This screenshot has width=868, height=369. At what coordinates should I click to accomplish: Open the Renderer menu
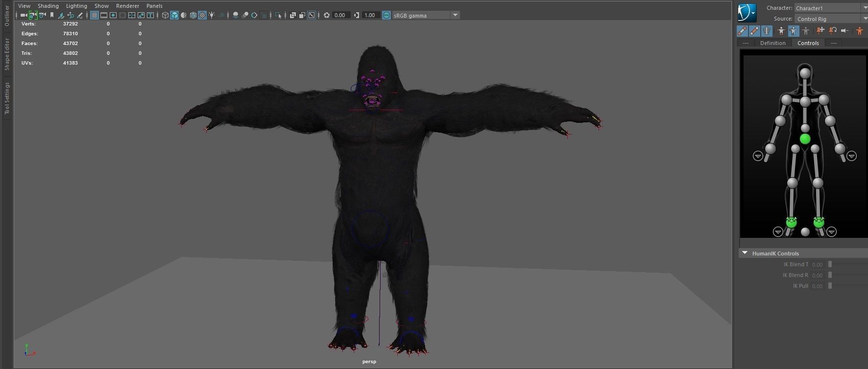pyautogui.click(x=127, y=6)
